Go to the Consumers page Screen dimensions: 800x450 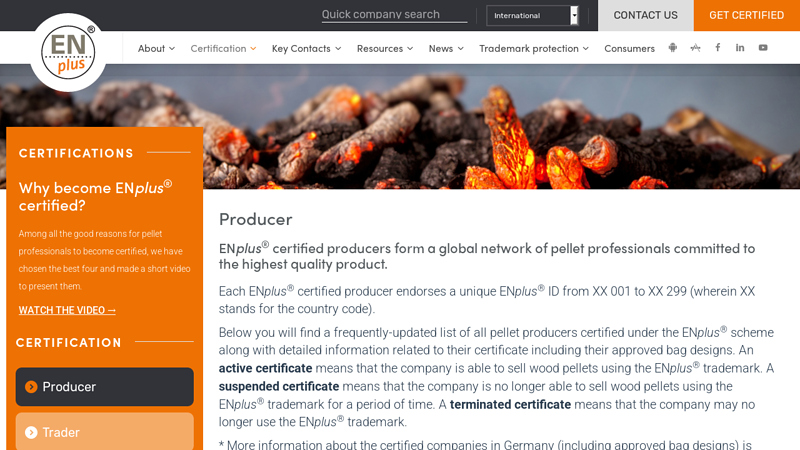(629, 48)
